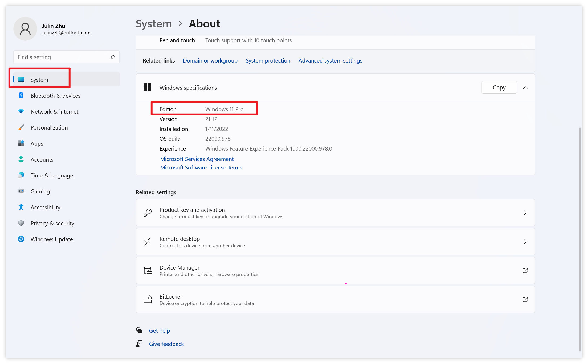Open Product key and activation chevron

525,213
